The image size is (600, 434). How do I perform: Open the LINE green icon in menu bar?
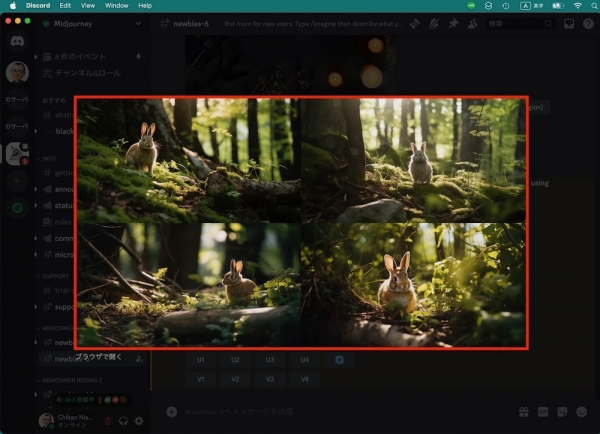(x=471, y=6)
